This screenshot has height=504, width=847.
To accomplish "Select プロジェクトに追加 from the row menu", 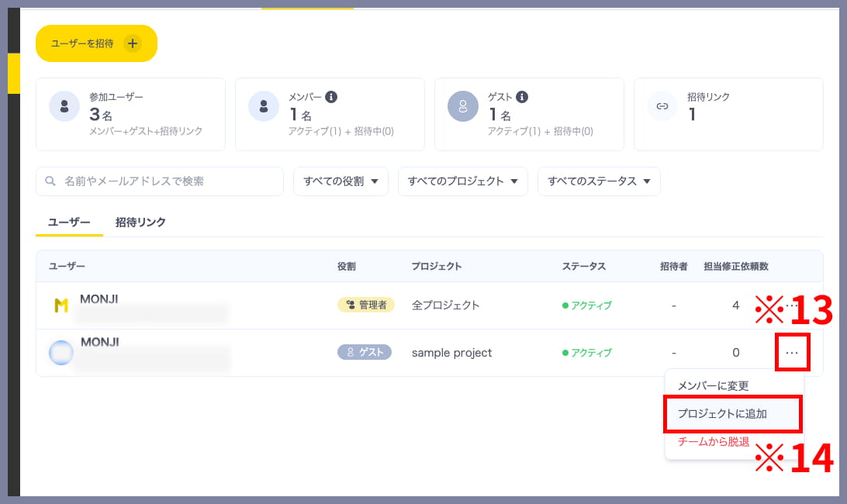I will [x=733, y=414].
